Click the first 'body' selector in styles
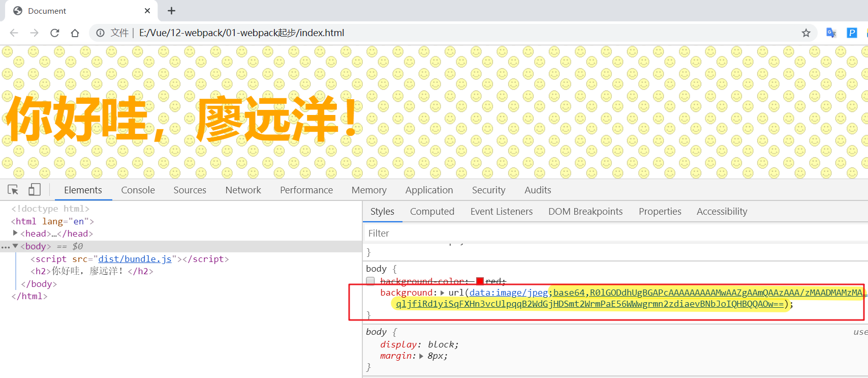868x378 pixels. [x=376, y=269]
